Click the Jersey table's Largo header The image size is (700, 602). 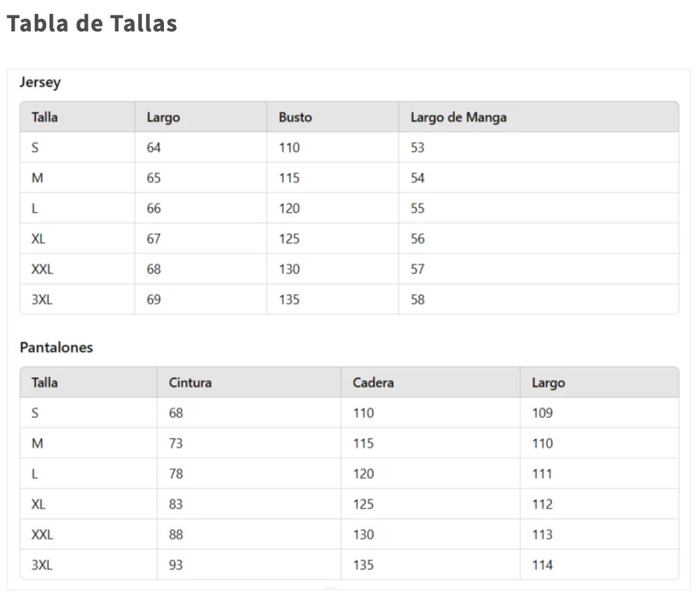(x=163, y=117)
